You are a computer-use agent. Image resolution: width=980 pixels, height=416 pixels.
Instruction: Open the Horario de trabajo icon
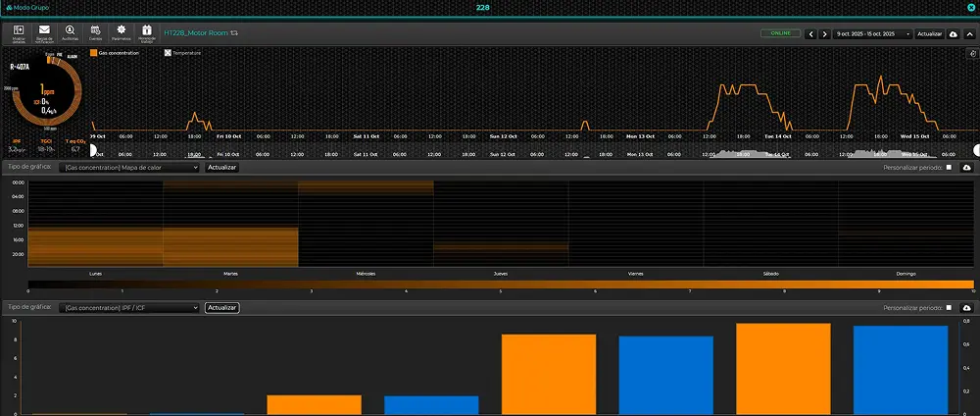(147, 33)
